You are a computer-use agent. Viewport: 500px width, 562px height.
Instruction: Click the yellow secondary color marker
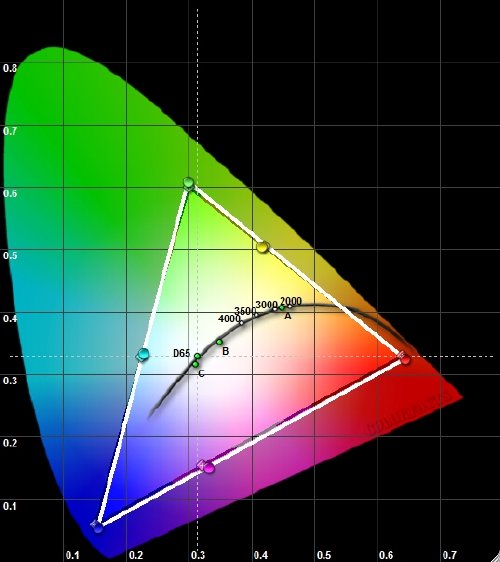[263, 247]
